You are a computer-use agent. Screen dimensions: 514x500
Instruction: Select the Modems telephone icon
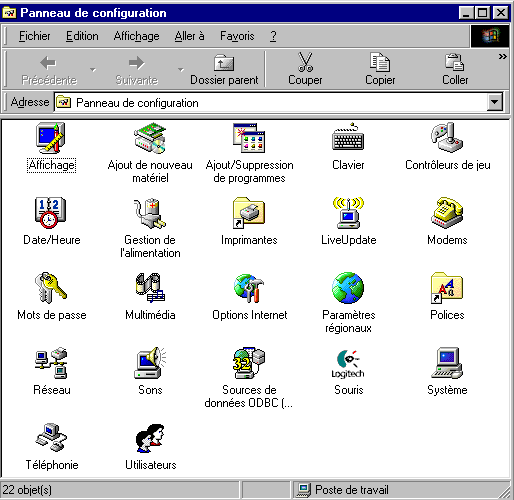pos(447,213)
